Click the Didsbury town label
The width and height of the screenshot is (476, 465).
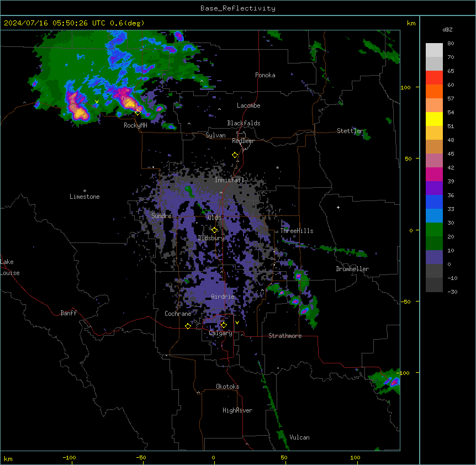pyautogui.click(x=211, y=238)
